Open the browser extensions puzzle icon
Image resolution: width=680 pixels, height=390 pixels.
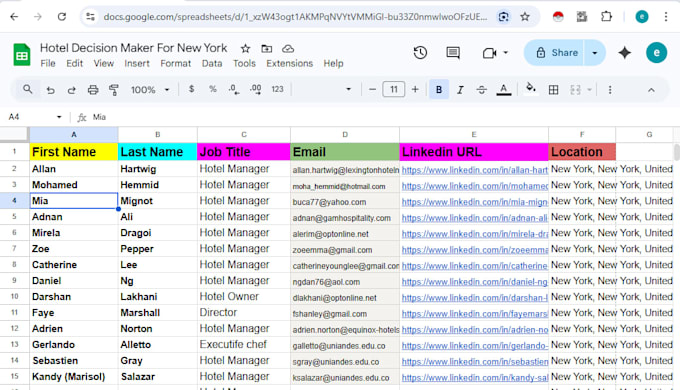[606, 17]
